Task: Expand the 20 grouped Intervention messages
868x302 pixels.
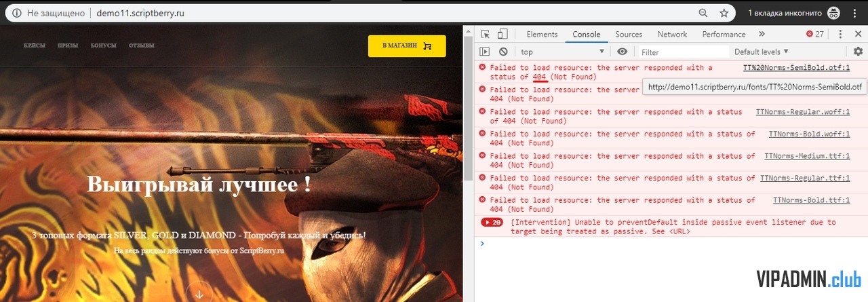Action: tap(492, 222)
